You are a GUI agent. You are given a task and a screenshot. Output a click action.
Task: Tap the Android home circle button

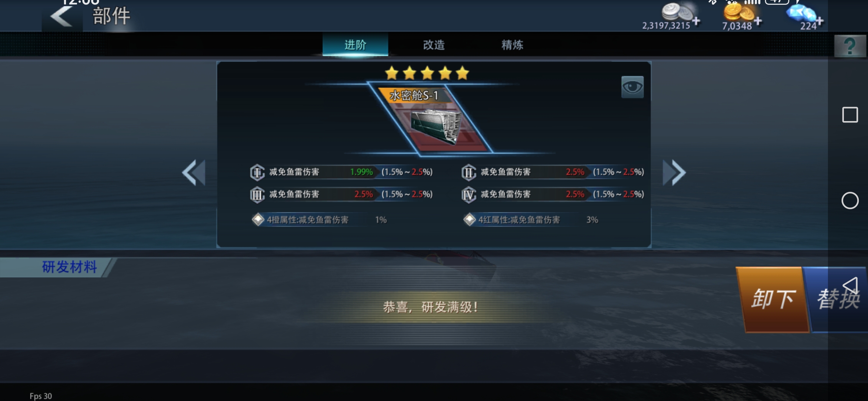click(850, 200)
